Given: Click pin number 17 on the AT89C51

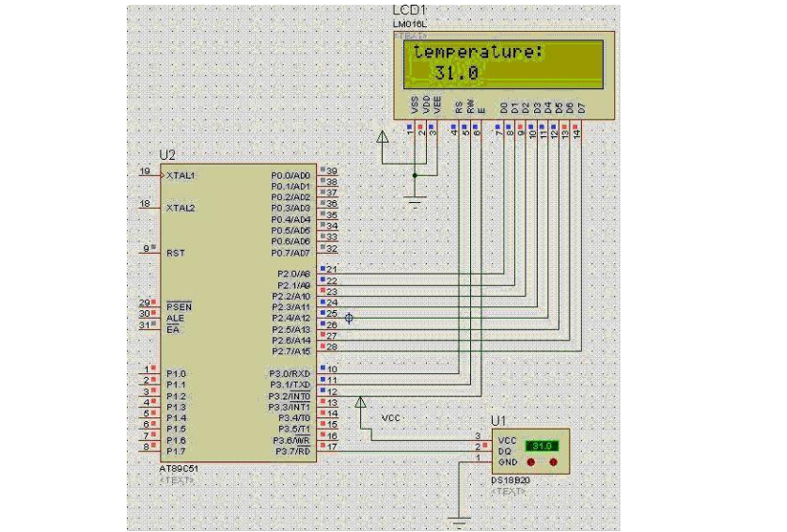Looking at the screenshot, I should point(332,446).
